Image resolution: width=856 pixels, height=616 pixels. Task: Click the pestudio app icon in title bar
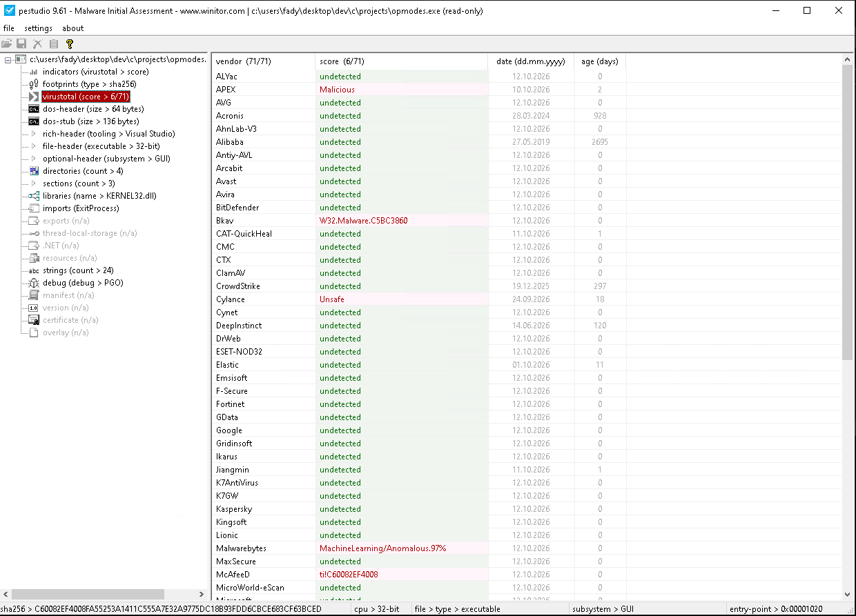pos(10,10)
